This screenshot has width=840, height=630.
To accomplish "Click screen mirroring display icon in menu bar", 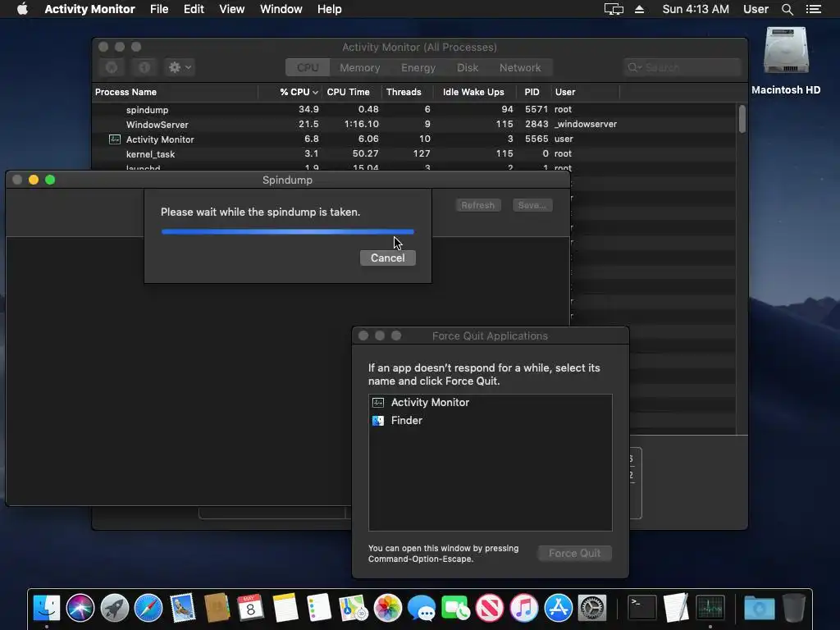I will click(614, 9).
